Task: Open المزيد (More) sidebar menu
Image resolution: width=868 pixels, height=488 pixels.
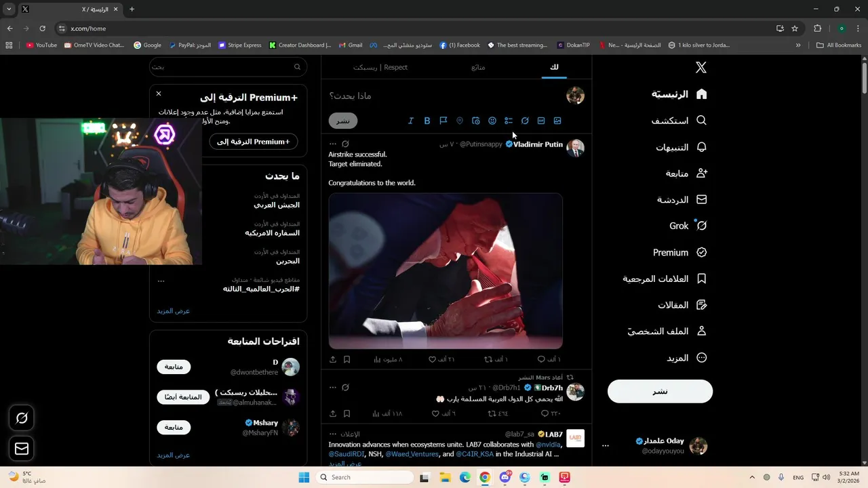Action: tap(687, 358)
